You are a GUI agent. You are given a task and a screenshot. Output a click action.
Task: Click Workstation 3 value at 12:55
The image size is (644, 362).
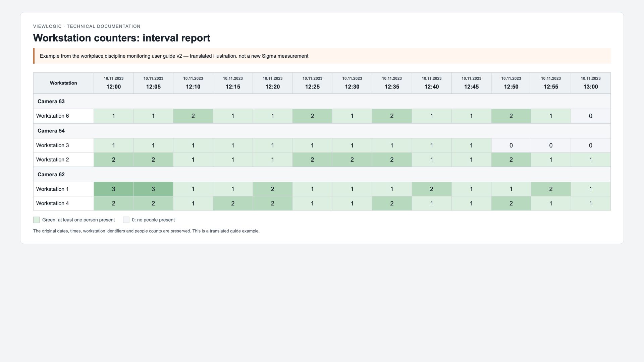point(551,145)
